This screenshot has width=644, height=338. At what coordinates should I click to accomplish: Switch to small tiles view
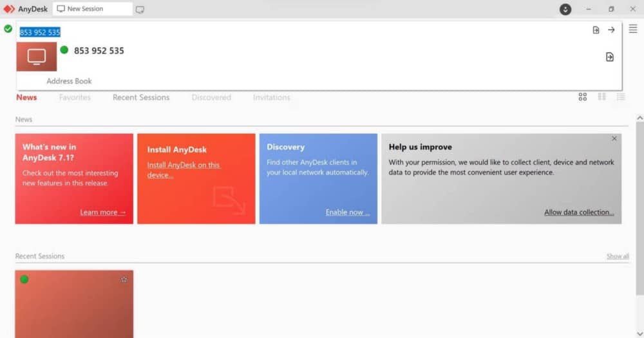click(601, 97)
